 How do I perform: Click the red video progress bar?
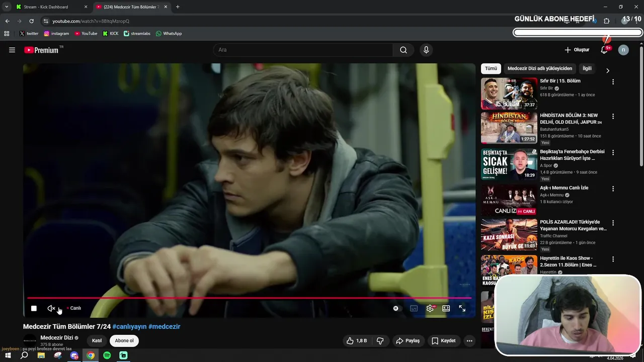coord(249,298)
